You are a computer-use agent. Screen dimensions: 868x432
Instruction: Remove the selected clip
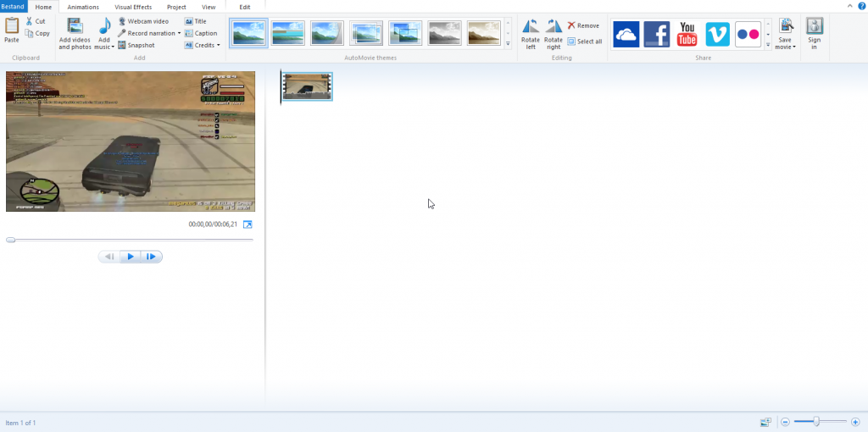coord(583,26)
